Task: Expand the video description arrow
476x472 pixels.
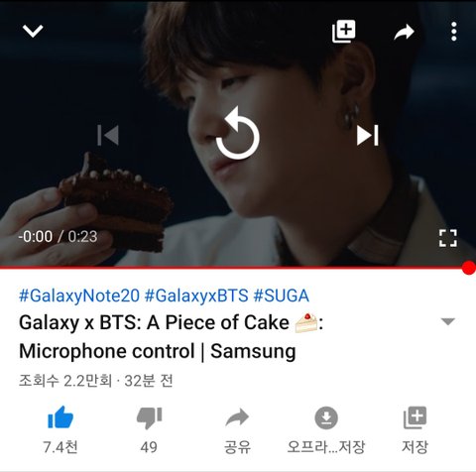Action: tap(448, 321)
